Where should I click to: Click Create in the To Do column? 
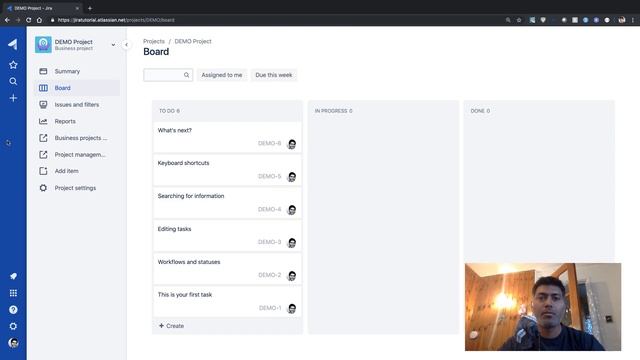pos(171,326)
